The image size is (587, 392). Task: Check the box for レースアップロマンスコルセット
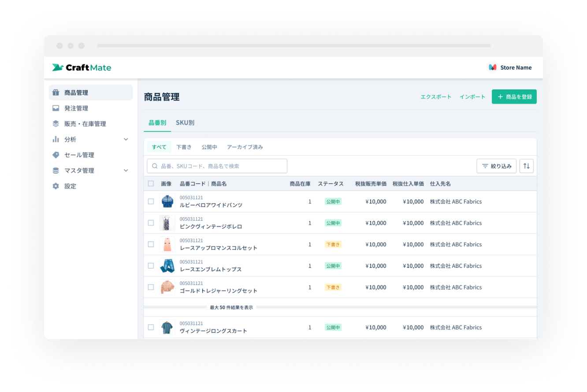(151, 244)
